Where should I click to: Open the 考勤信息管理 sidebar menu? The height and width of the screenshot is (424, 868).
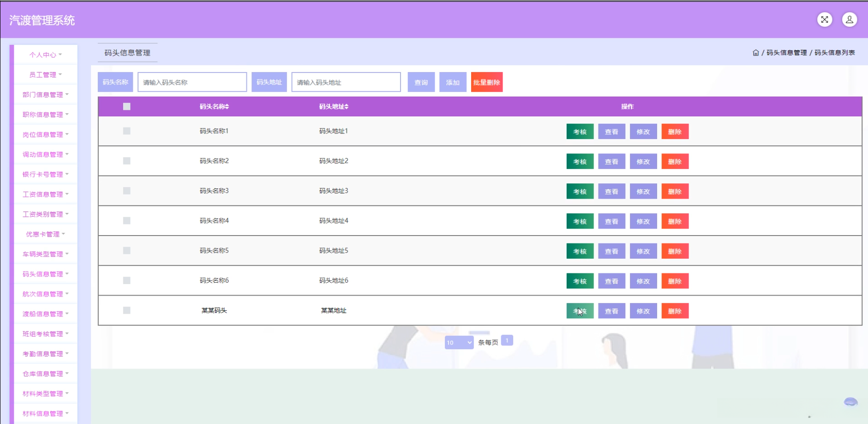(x=46, y=354)
